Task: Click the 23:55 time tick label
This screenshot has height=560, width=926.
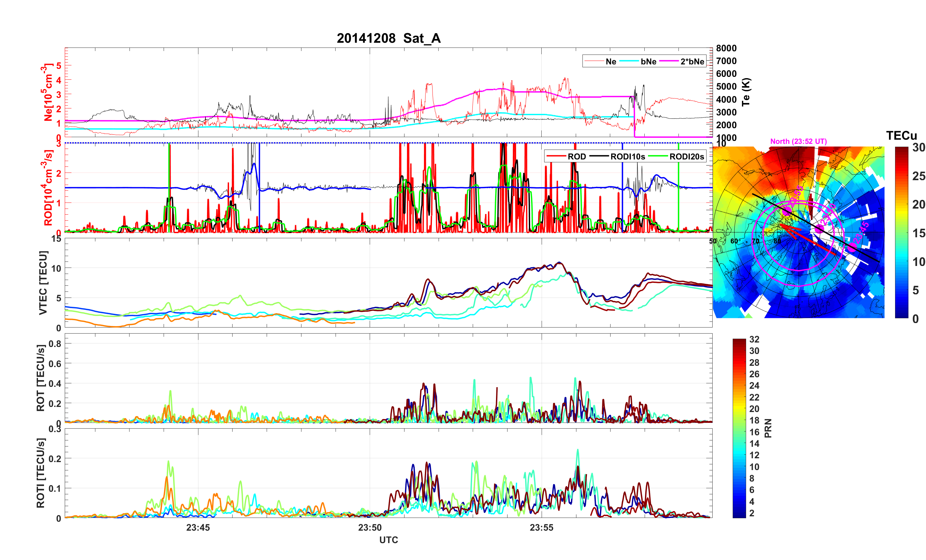Action: 542,527
